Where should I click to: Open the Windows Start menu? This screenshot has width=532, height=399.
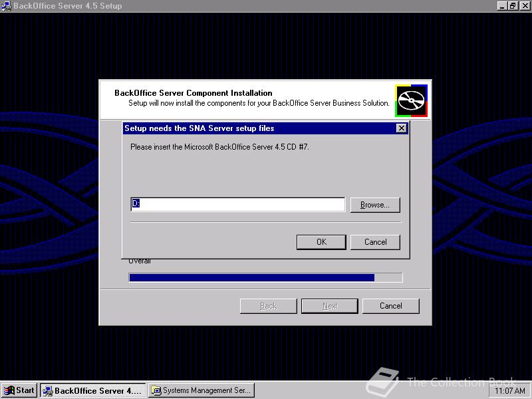tap(19, 390)
